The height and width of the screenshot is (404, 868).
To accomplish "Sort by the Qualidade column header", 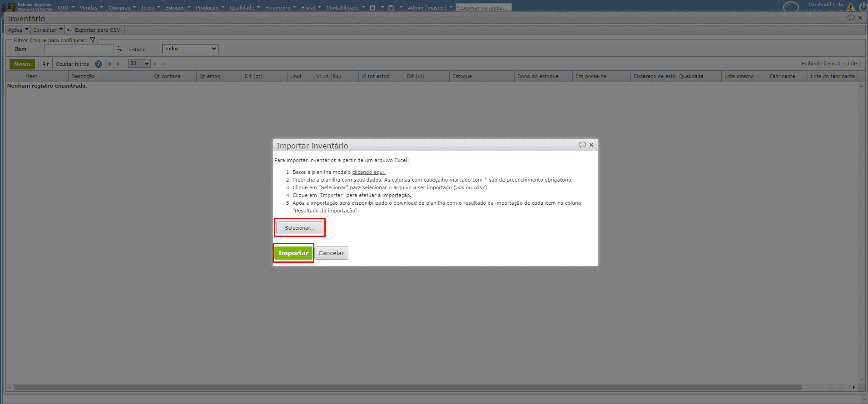I will (x=699, y=76).
